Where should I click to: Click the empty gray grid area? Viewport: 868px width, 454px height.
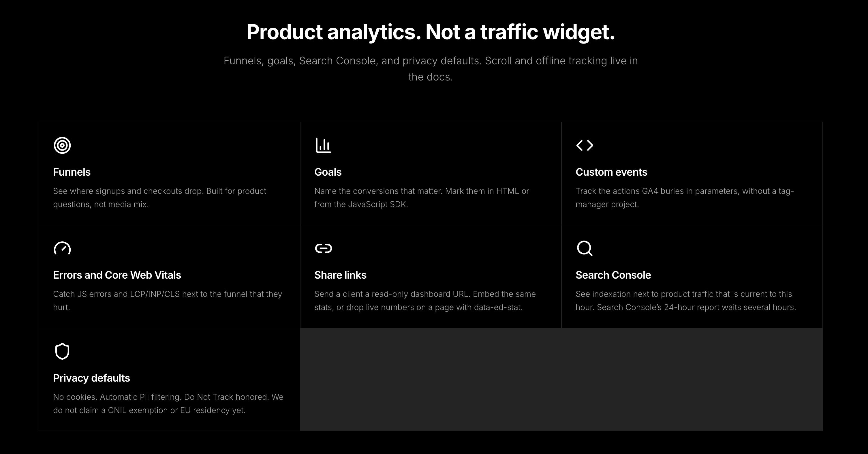(561, 379)
